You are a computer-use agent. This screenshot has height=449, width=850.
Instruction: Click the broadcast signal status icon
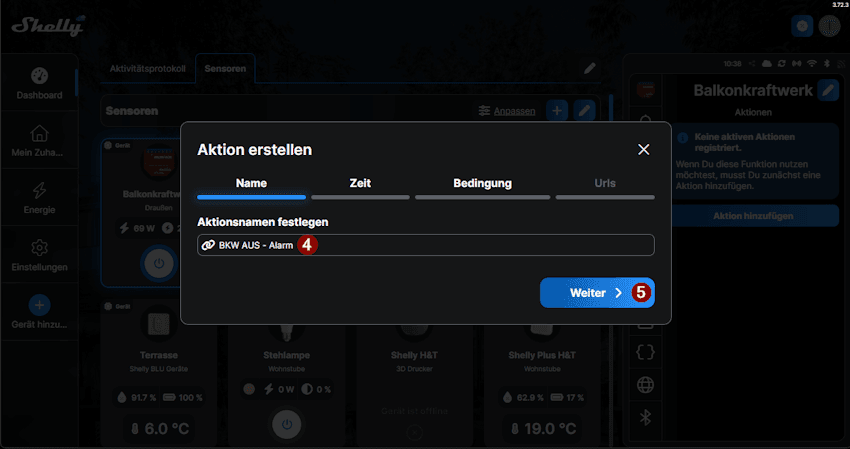pyautogui.click(x=796, y=63)
